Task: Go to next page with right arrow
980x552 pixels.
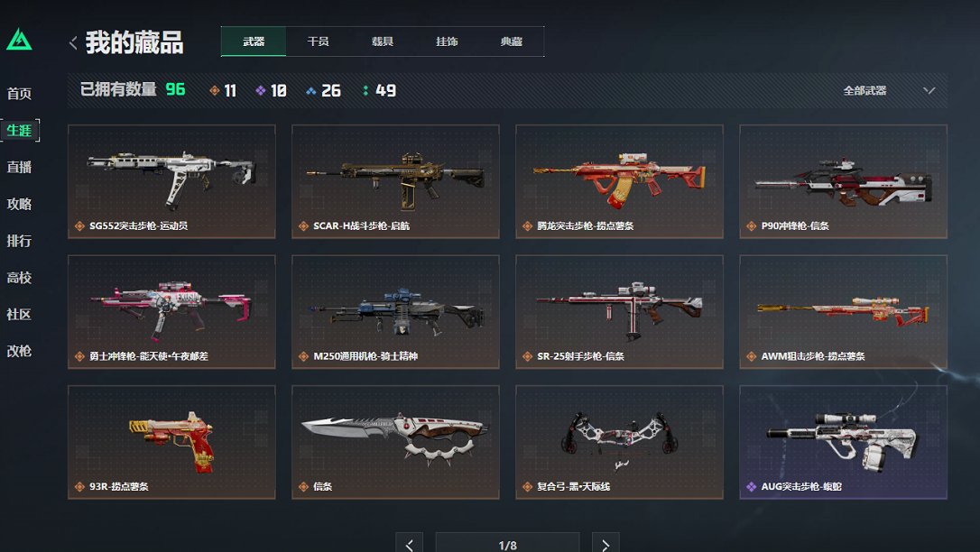Action: point(605,544)
